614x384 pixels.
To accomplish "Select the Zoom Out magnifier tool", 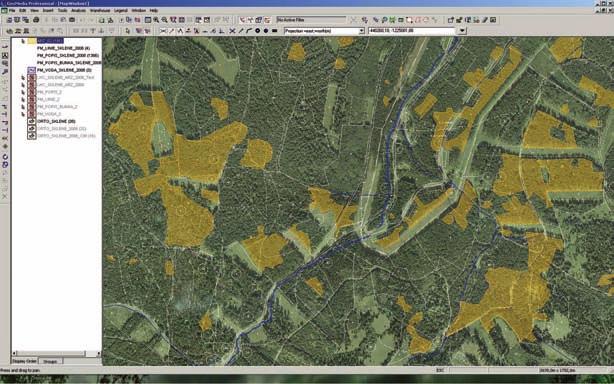I will [x=164, y=20].
